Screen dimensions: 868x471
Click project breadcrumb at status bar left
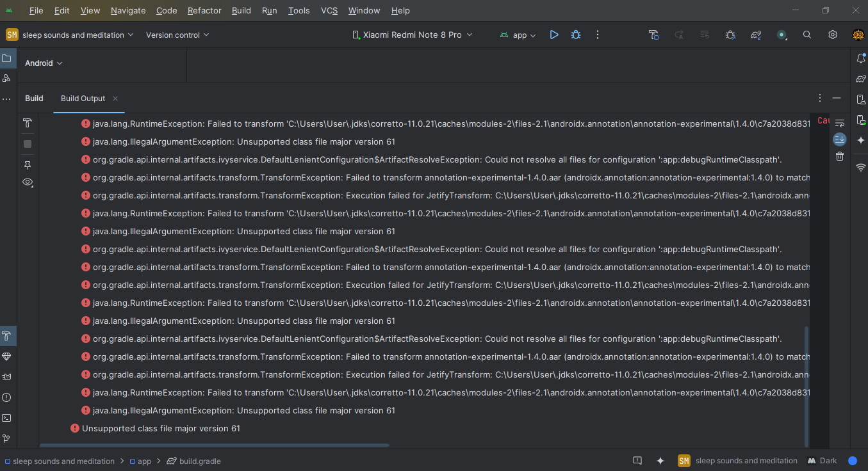point(60,461)
